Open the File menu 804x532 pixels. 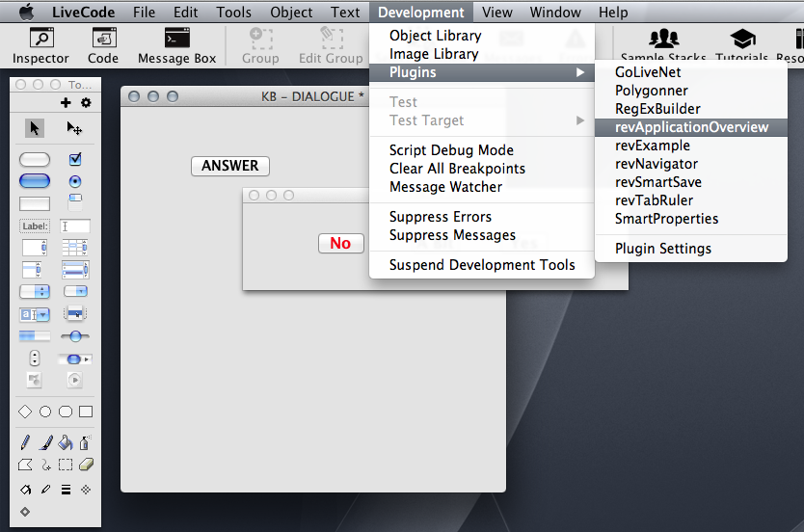(144, 12)
